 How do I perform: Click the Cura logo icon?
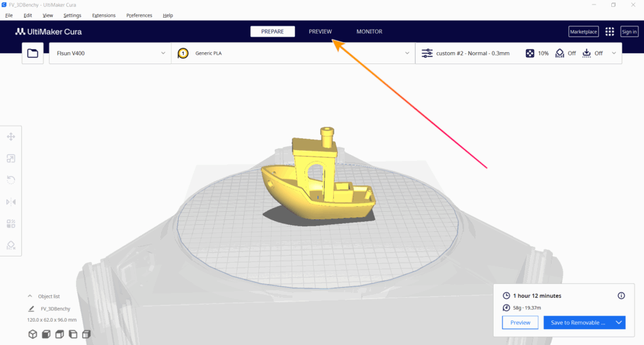click(x=20, y=31)
